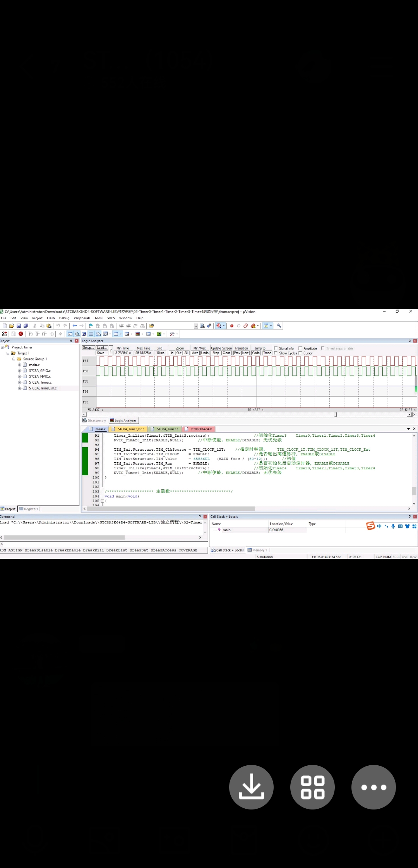
Task: Click the Open file folder icon
Action: [12, 326]
